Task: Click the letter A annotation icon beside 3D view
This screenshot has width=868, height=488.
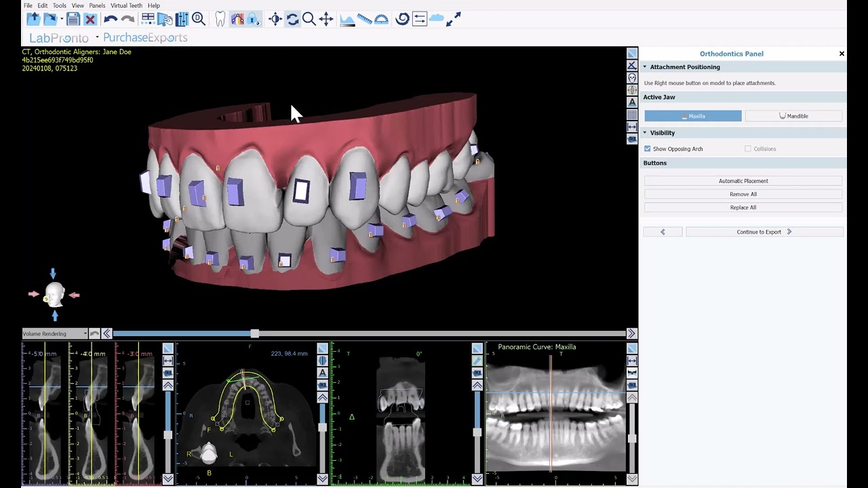Action: [632, 102]
